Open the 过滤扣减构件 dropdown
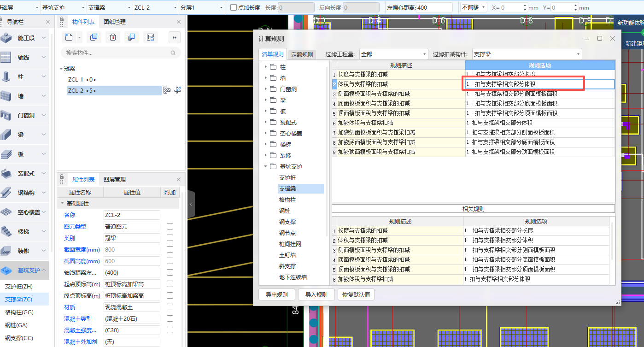This screenshot has height=347, width=644. tap(527, 54)
